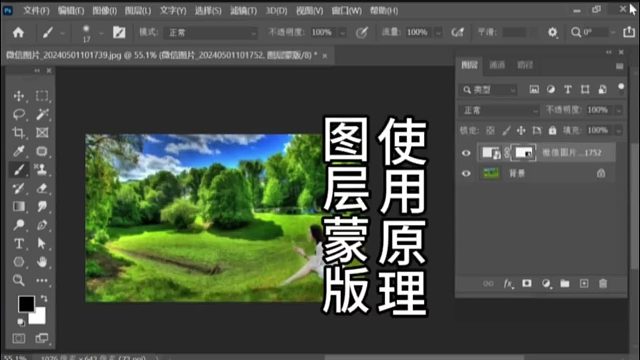Select the Frame tool
Viewport: 640px width, 360px height.
coord(42,133)
